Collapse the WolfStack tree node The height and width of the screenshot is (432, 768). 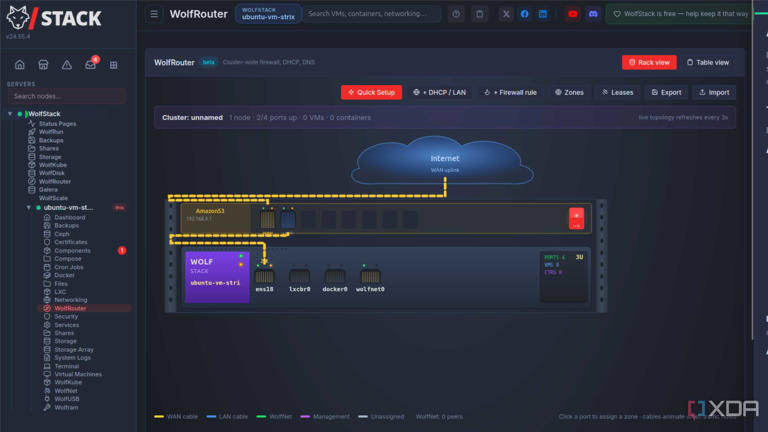[10, 114]
